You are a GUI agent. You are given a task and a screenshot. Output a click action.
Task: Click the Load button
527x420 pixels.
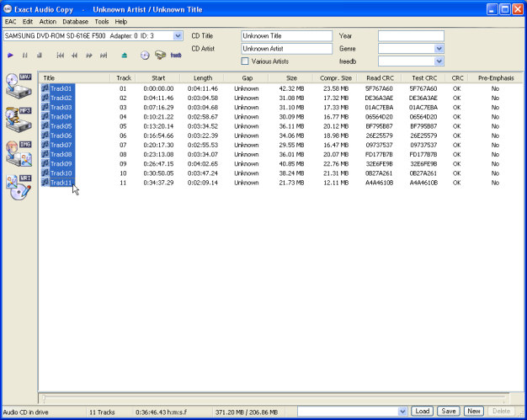click(423, 411)
